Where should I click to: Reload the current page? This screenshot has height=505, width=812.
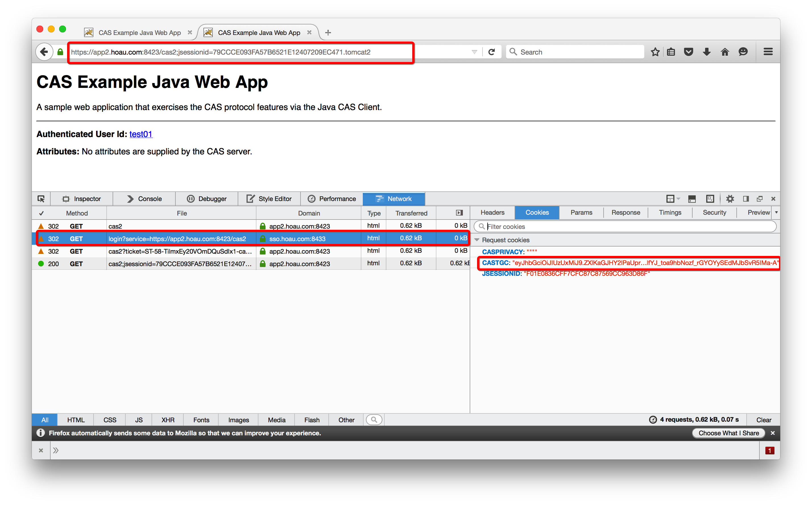(x=492, y=52)
